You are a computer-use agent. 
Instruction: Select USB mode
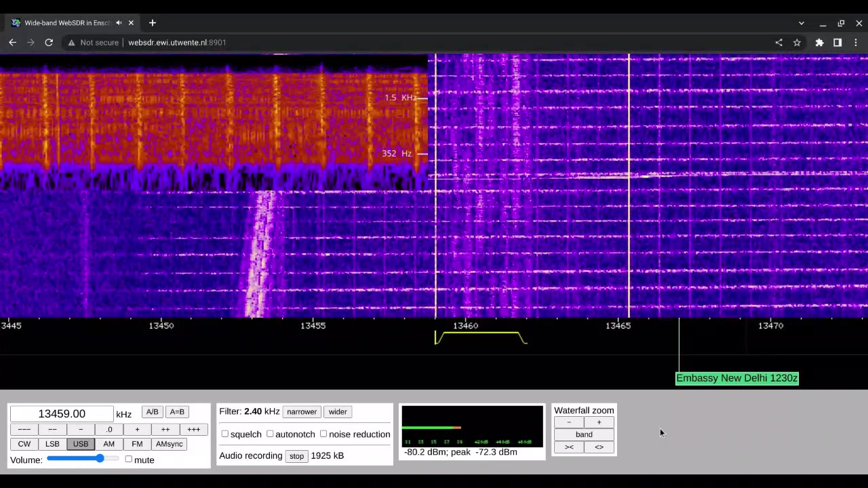(x=81, y=444)
